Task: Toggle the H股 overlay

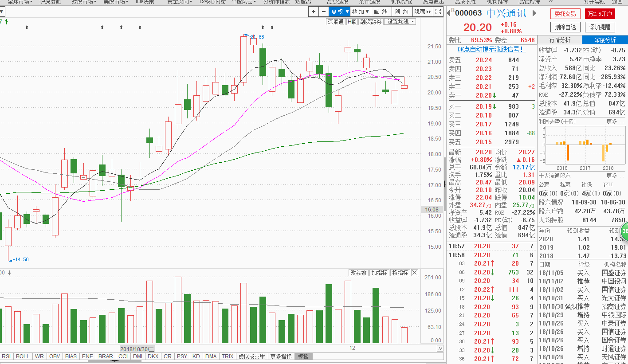Action: click(x=352, y=22)
